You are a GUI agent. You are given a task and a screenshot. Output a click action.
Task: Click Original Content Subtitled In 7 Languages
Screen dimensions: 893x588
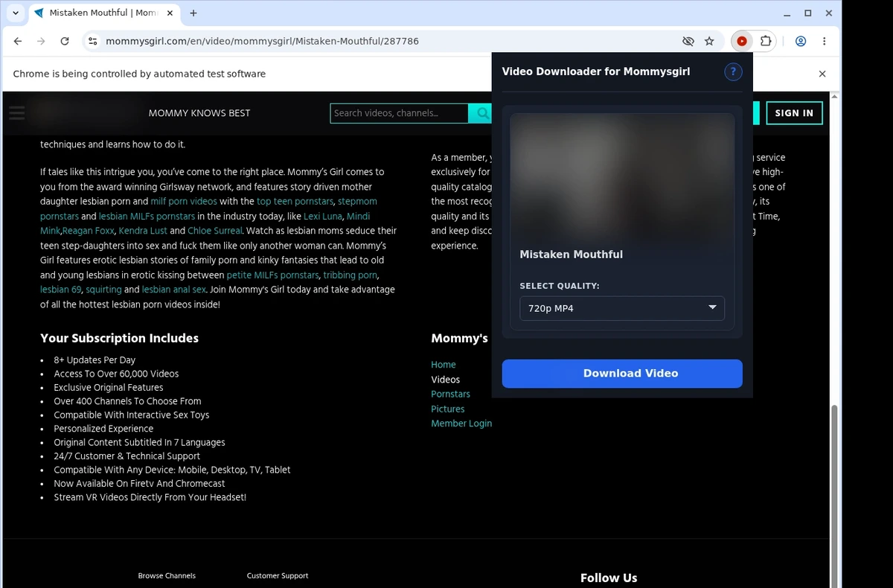[139, 442]
